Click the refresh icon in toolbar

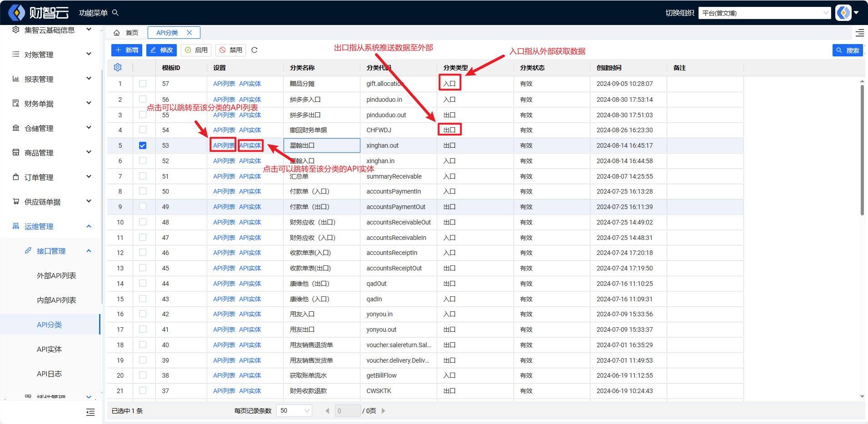[x=254, y=50]
